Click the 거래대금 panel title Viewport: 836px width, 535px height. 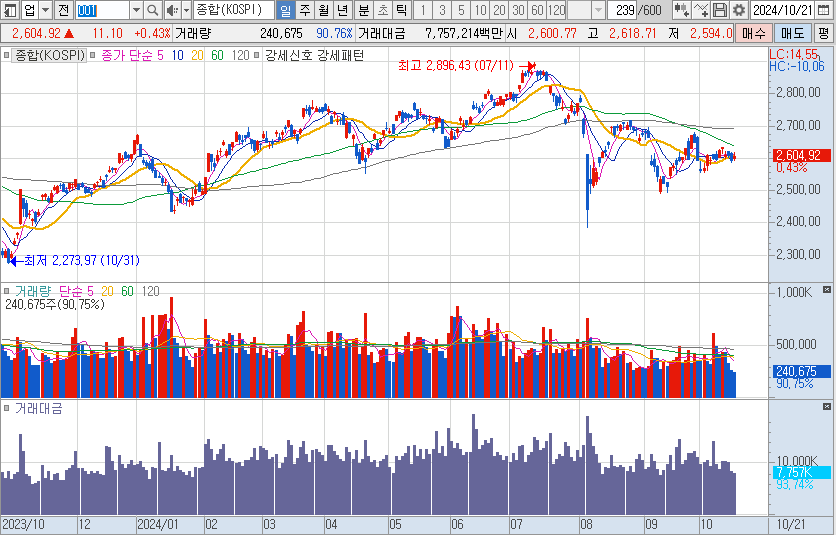point(38,409)
